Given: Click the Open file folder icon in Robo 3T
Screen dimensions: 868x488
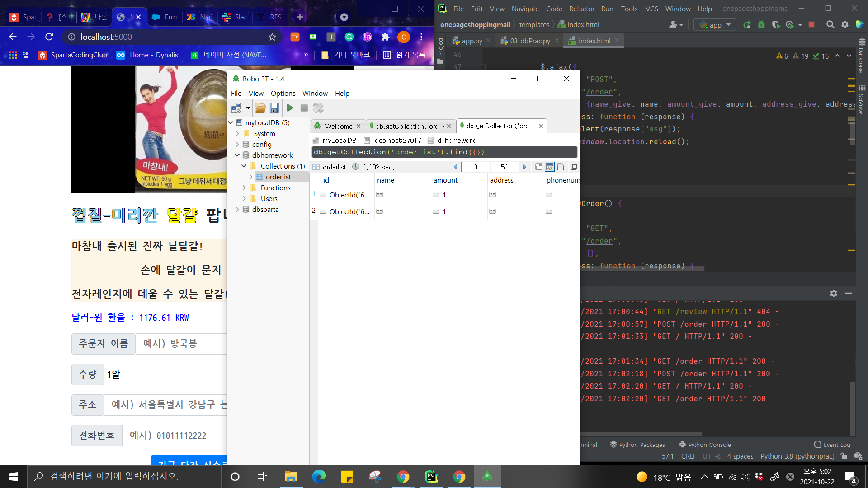Looking at the screenshot, I should (x=260, y=108).
